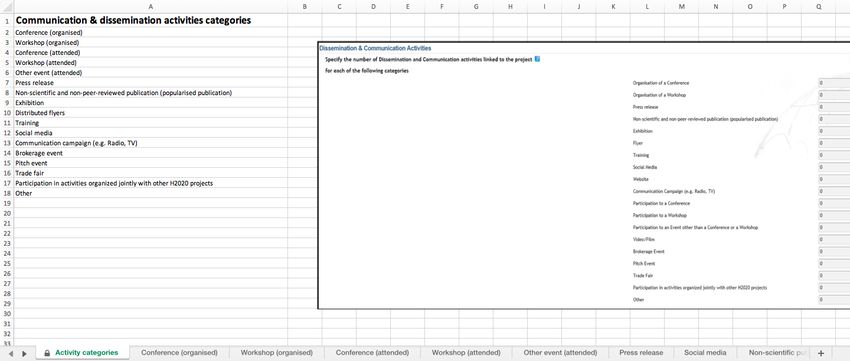Click 'Communication Campaign (e.g. Radio, TV)' label in form

click(674, 191)
